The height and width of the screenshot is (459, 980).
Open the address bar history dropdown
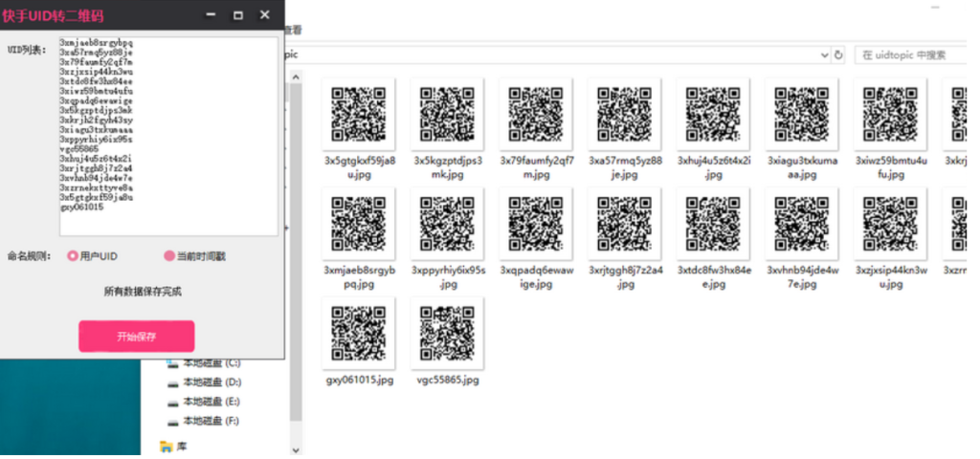point(824,55)
